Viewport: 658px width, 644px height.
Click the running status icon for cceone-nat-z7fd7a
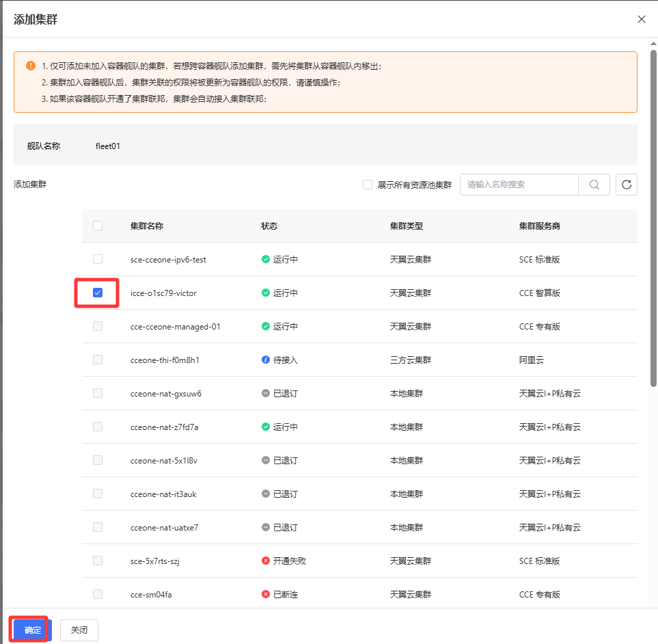point(266,427)
